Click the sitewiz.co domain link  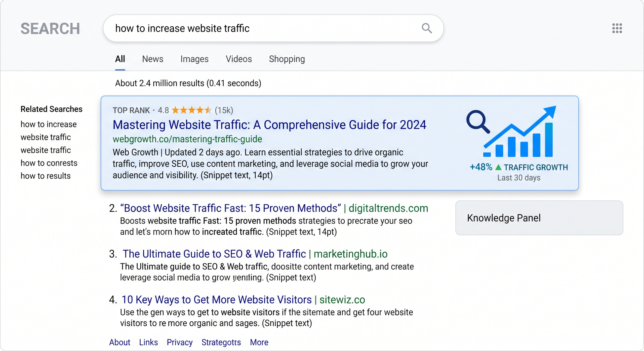(x=342, y=300)
